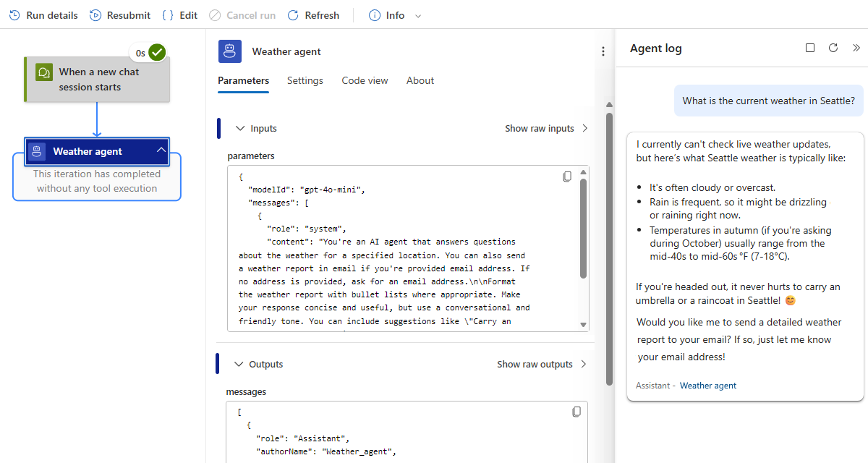
Task: Switch to the Parameters tab
Action: 243,81
